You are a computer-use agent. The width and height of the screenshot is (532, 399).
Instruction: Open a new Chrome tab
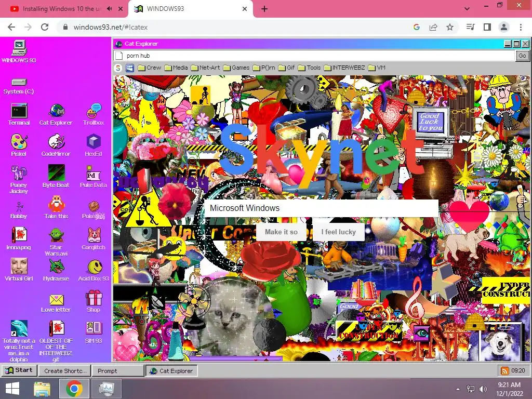(264, 9)
